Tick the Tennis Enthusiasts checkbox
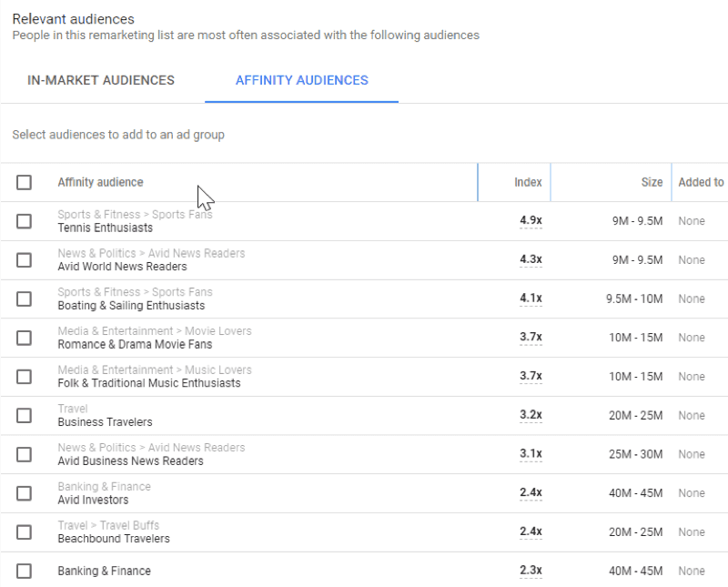This screenshot has width=728, height=587. click(x=24, y=221)
